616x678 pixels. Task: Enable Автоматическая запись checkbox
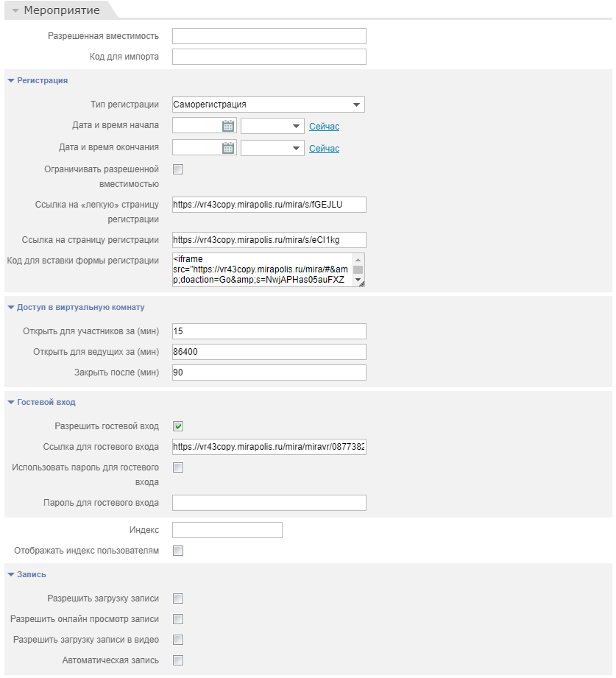[178, 660]
